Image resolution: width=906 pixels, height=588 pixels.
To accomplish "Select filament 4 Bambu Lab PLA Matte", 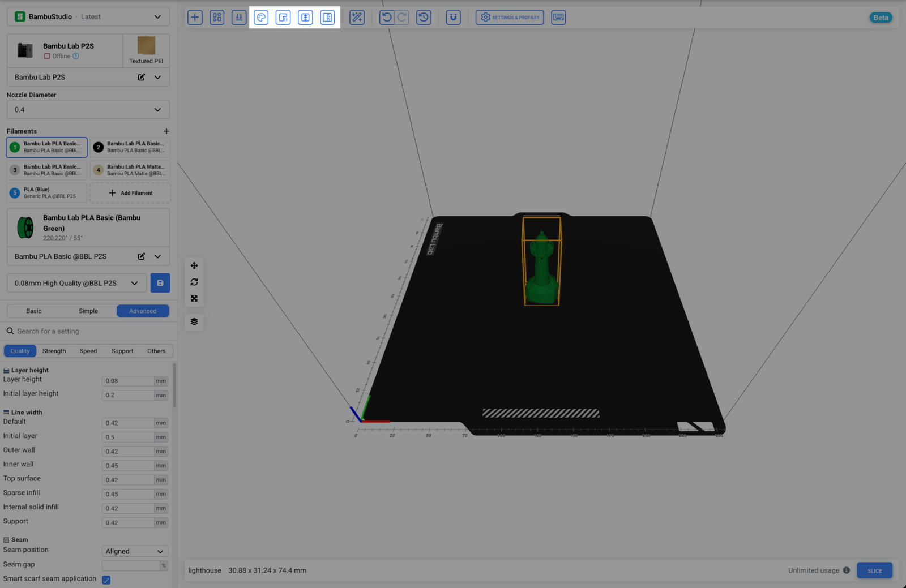I will point(130,170).
